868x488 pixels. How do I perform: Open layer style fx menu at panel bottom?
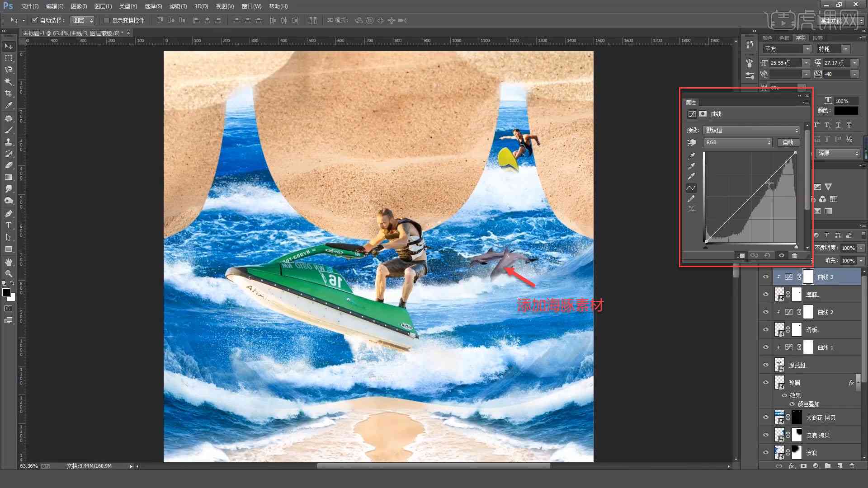791,466
